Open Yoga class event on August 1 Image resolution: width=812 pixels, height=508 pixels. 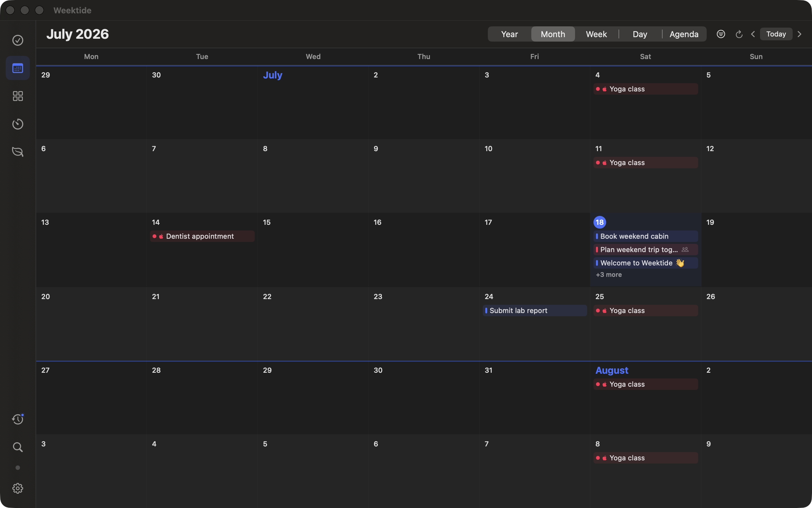(x=645, y=384)
